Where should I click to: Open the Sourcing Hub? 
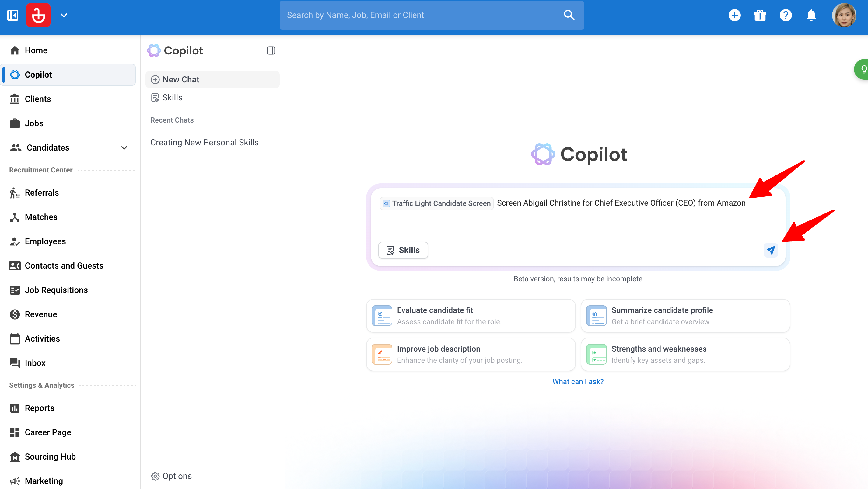(x=68, y=457)
